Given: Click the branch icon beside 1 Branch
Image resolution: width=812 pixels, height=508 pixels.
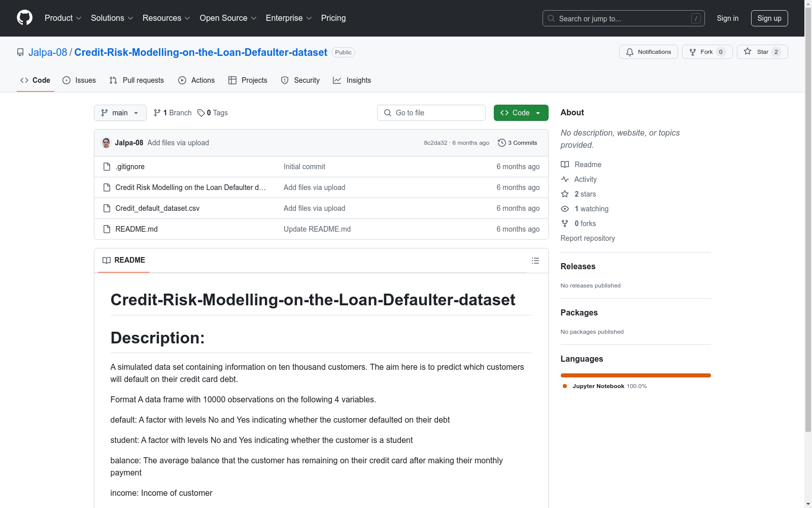Looking at the screenshot, I should pos(157,113).
